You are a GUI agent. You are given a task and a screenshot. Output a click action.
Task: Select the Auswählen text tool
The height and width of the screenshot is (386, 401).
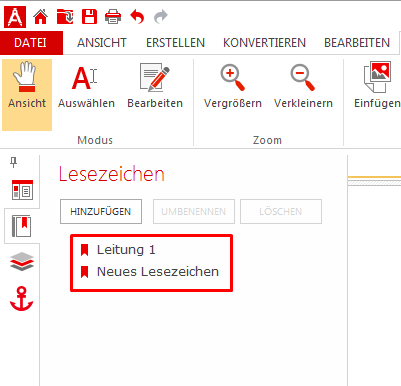click(86, 87)
